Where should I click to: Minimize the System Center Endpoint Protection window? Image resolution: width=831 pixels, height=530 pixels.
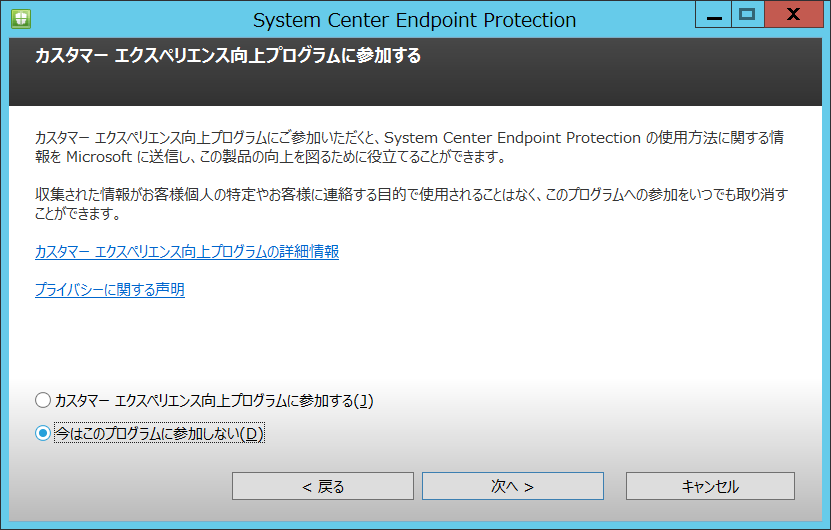[713, 14]
